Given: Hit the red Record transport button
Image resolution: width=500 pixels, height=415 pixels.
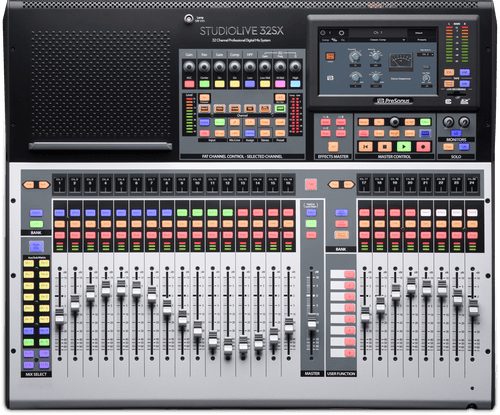Looking at the screenshot, I should [x=423, y=146].
